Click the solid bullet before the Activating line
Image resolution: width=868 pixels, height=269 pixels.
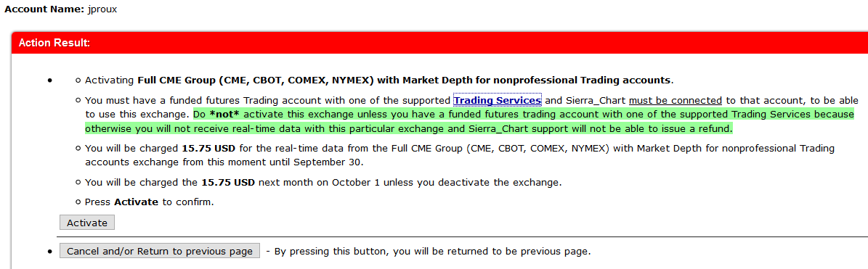50,80
